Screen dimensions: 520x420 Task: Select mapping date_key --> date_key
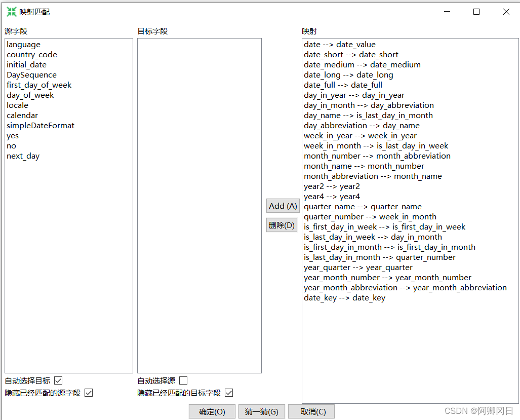(344, 298)
